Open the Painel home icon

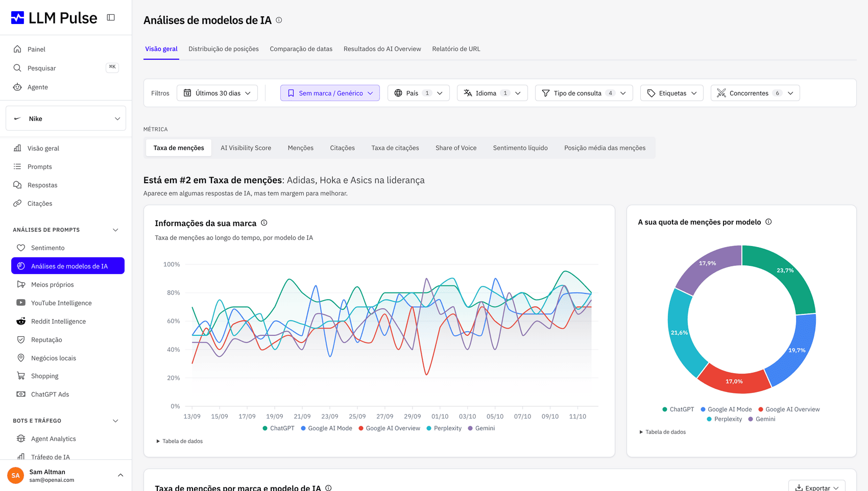(x=17, y=49)
